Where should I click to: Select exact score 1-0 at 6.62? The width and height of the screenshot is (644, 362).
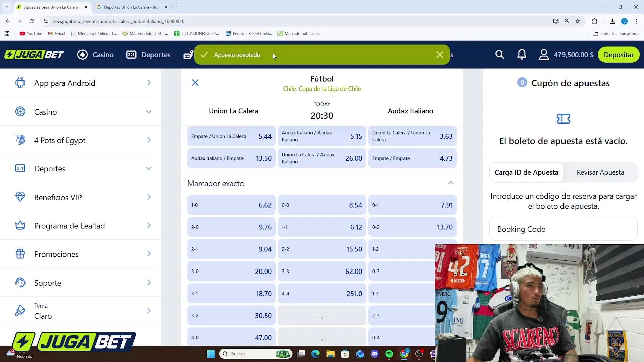[231, 205]
